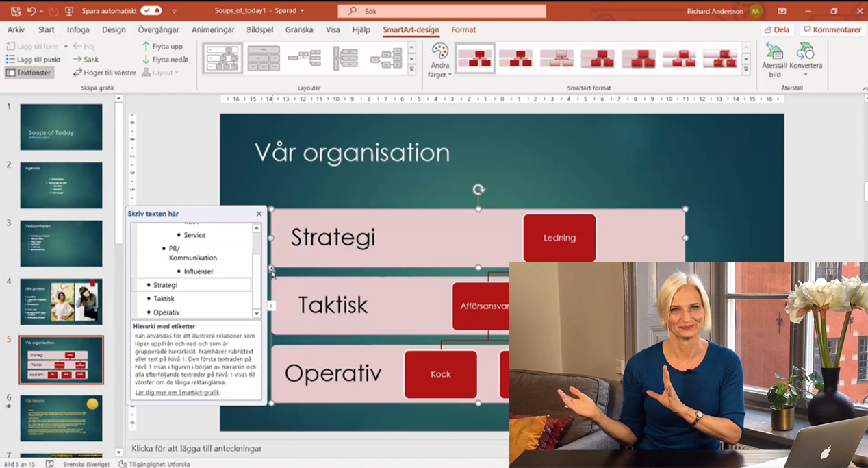Choose the fifth layout in Layouter gallery
This screenshot has height=468, width=868.
click(386, 58)
